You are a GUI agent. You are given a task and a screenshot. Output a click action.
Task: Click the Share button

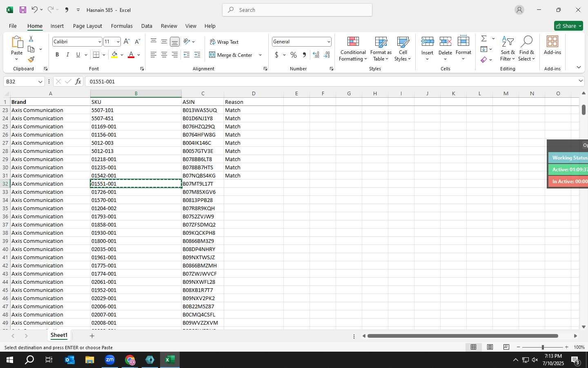pyautogui.click(x=568, y=26)
